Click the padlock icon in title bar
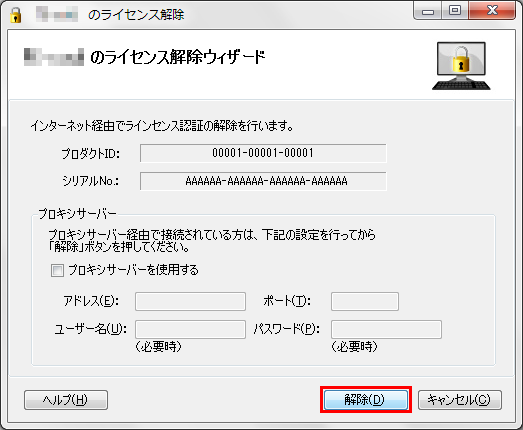This screenshot has width=523, height=430. [15, 15]
